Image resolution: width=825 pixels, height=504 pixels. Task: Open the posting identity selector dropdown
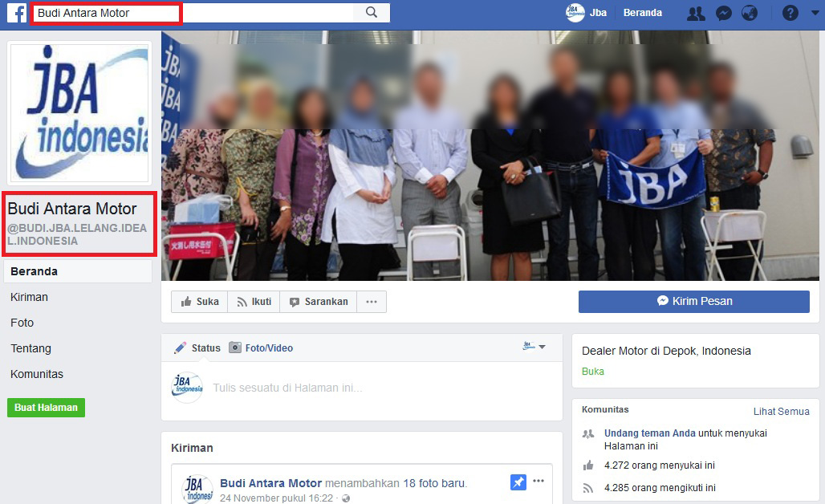click(x=534, y=347)
